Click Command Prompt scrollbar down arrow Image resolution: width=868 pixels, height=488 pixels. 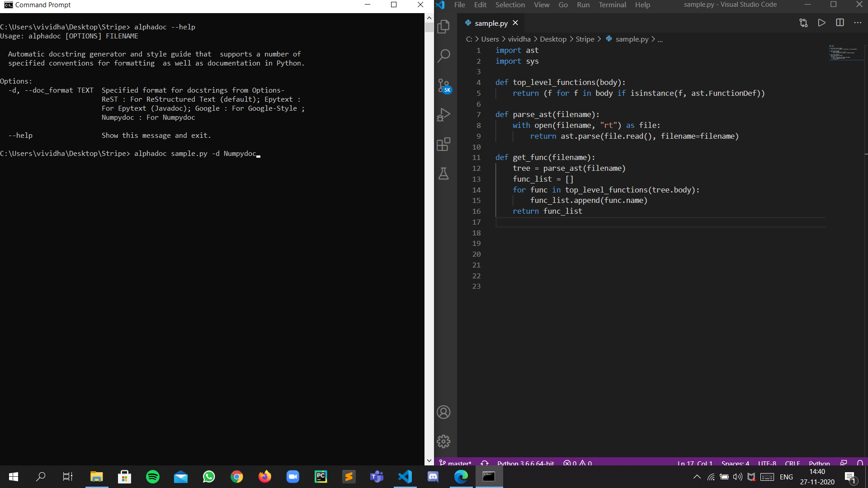(429, 461)
